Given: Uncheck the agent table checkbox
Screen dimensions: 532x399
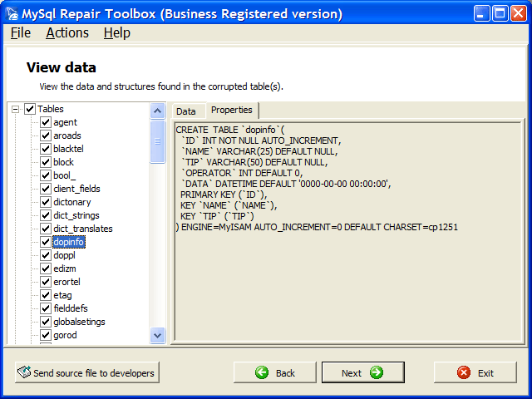Looking at the screenshot, I should click(x=46, y=122).
